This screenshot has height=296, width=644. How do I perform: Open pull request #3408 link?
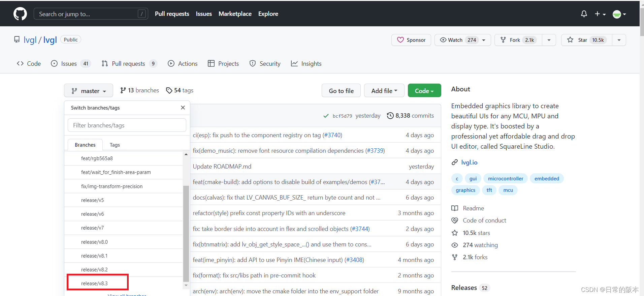point(354,260)
